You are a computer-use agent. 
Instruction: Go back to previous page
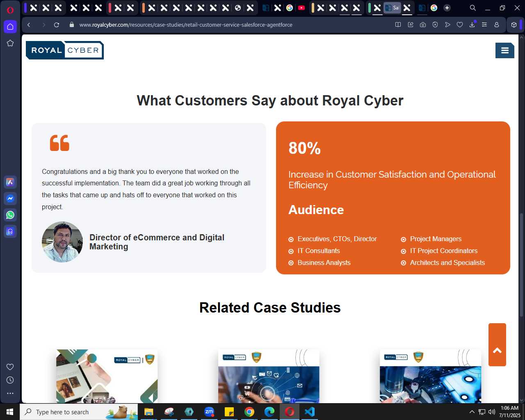coord(29,25)
